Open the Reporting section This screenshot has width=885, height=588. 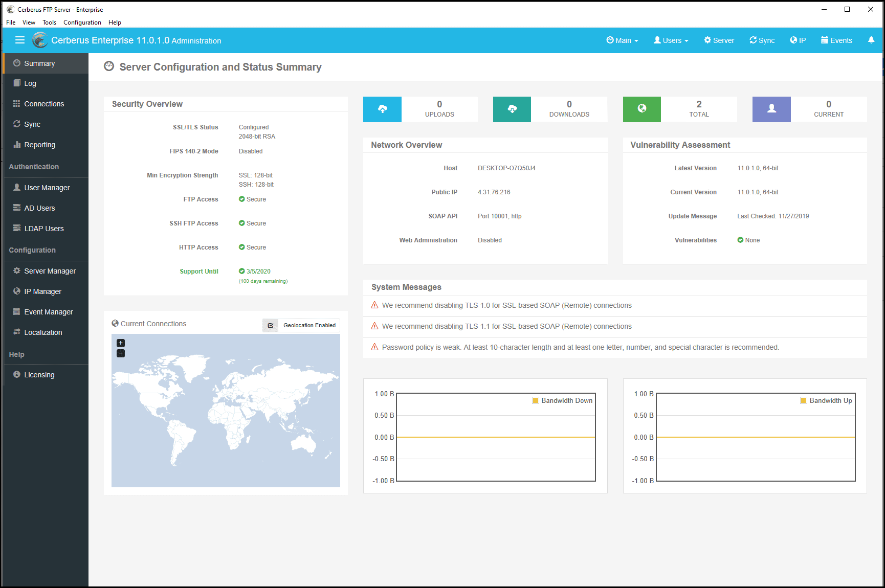click(38, 145)
